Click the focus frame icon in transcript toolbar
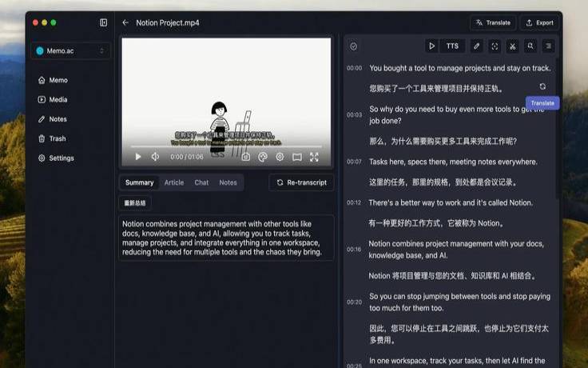The width and height of the screenshot is (588, 368). point(495,46)
